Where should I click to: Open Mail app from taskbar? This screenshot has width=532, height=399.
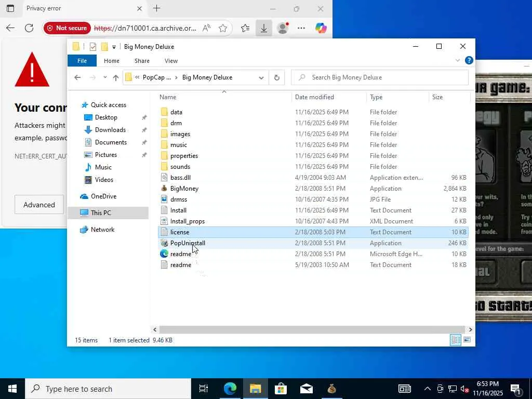pyautogui.click(x=306, y=389)
